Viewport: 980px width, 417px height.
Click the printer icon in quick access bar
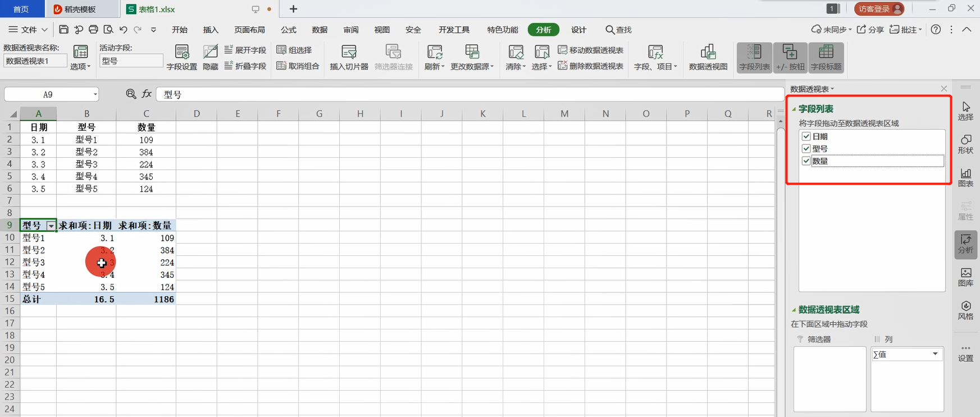[x=93, y=30]
